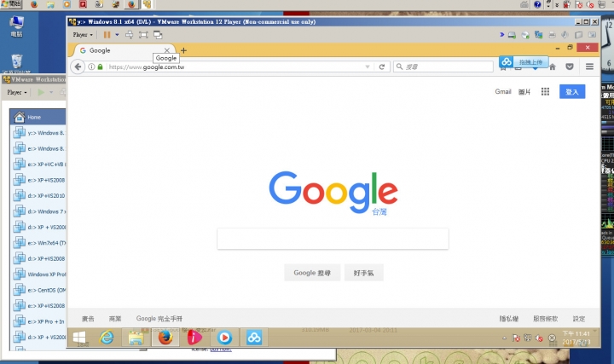
Task: Click the Google logo
Action: click(333, 193)
